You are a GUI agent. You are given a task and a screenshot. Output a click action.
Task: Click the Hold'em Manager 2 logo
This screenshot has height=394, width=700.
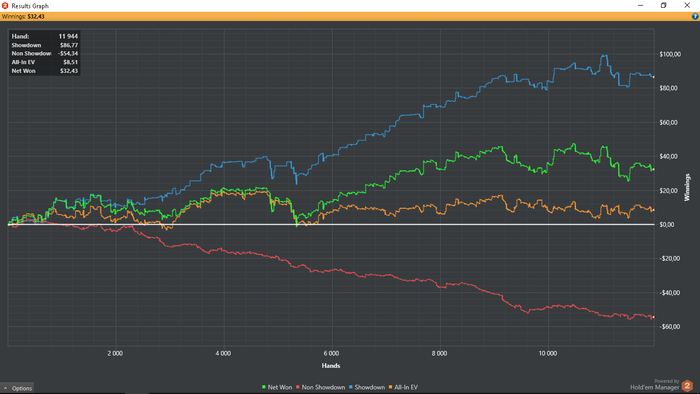point(687,385)
